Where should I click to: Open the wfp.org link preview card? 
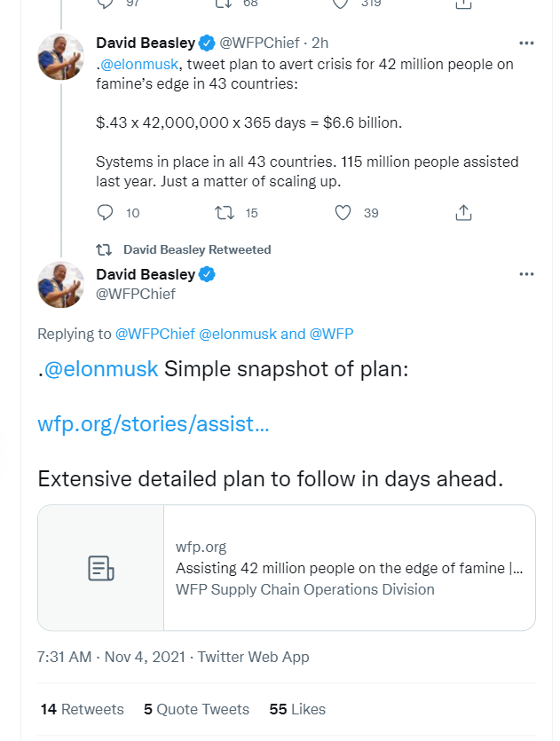point(350,568)
